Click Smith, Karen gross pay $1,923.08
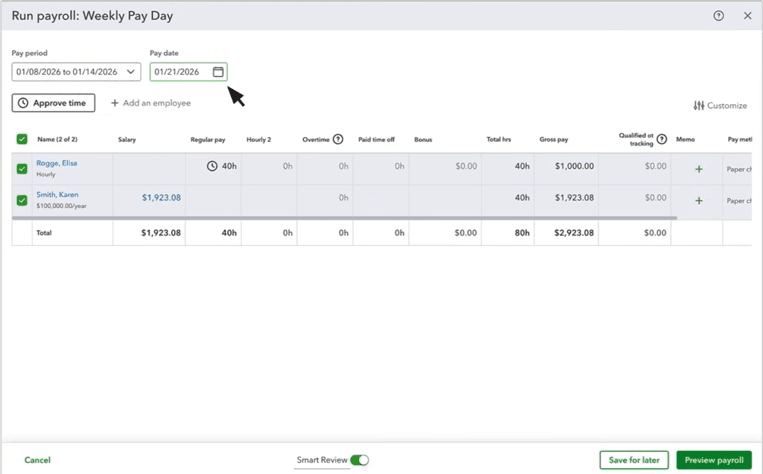763x474 pixels. tap(574, 198)
